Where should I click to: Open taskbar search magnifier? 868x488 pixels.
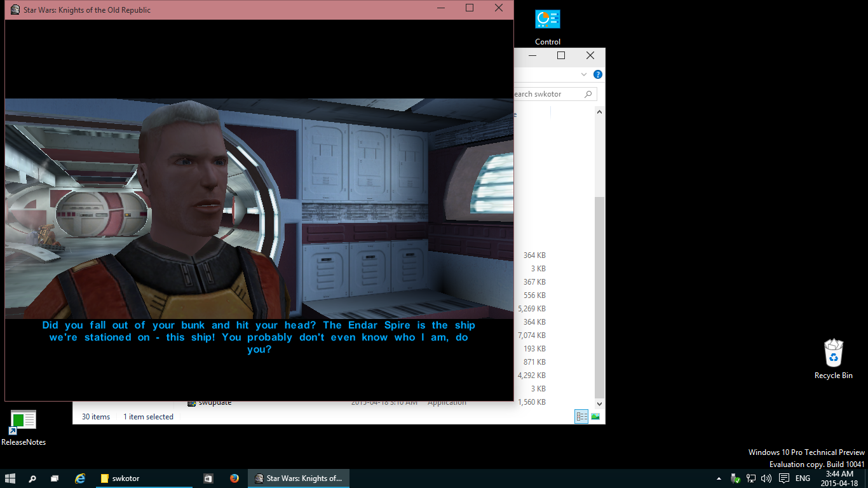32,478
